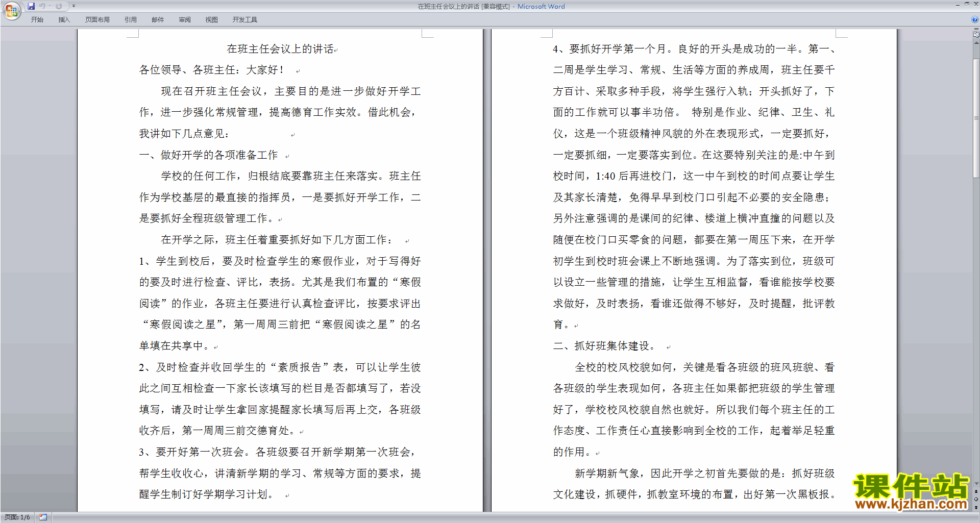Switch to the 页面布局 tab
The image size is (980, 523).
point(97,20)
